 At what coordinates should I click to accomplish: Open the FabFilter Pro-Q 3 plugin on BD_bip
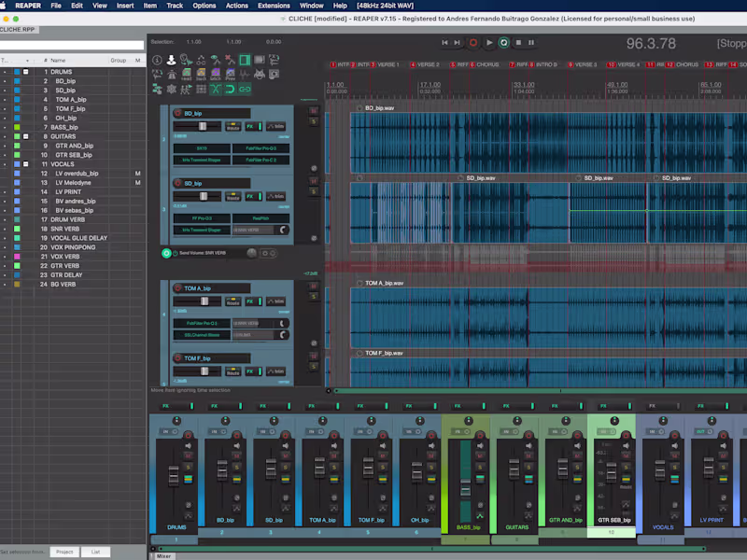(261, 148)
